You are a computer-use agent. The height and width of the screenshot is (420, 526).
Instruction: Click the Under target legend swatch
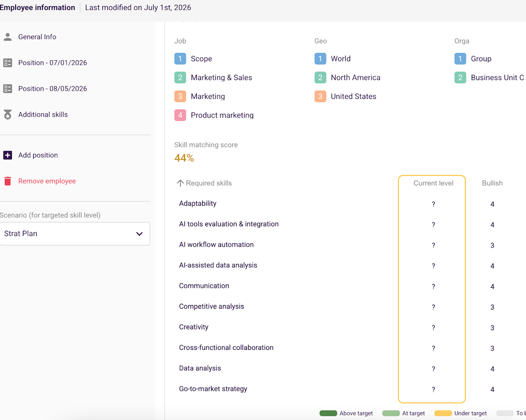pyautogui.click(x=443, y=413)
